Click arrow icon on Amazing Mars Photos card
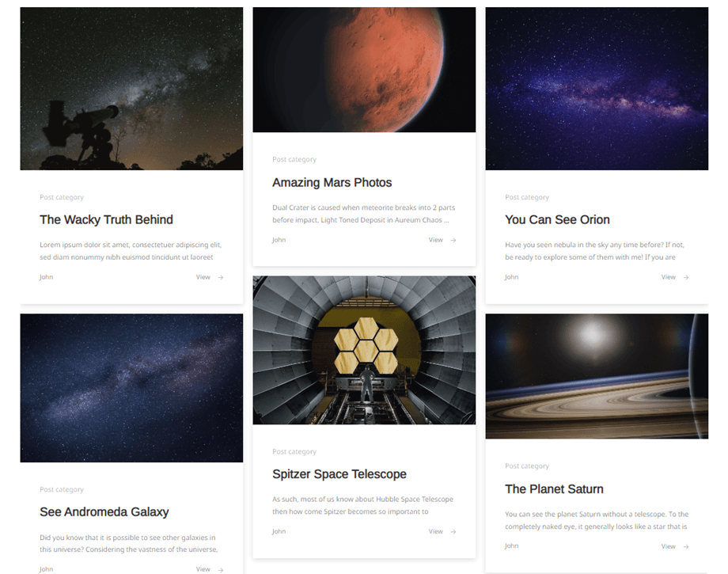The height and width of the screenshot is (574, 728). [453, 240]
